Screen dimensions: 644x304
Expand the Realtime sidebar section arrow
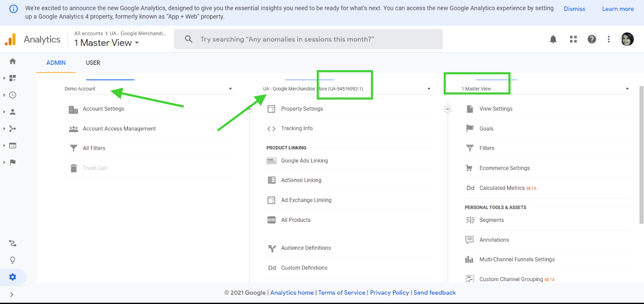point(4,95)
